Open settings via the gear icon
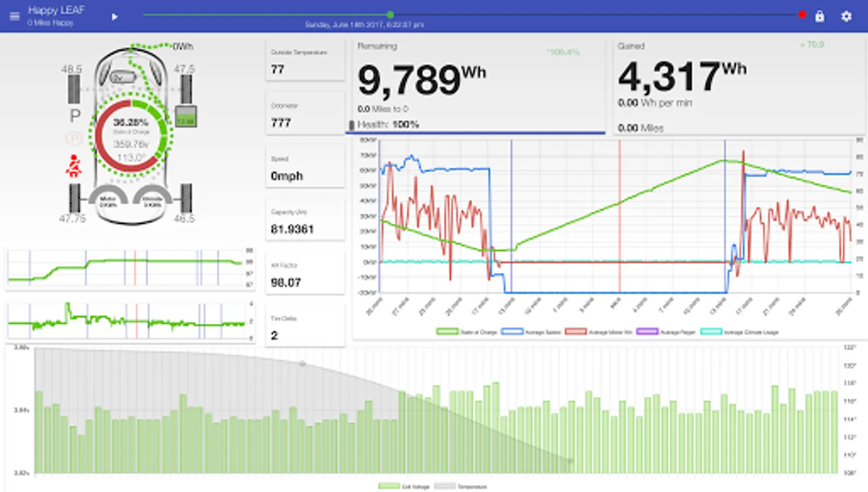Image resolution: width=868 pixels, height=492 pixels. click(846, 16)
